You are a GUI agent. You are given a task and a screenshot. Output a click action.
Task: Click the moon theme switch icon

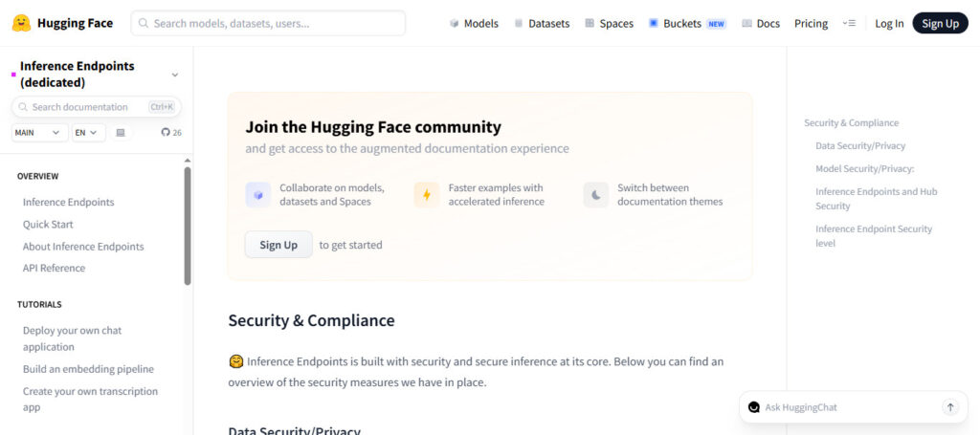point(595,195)
